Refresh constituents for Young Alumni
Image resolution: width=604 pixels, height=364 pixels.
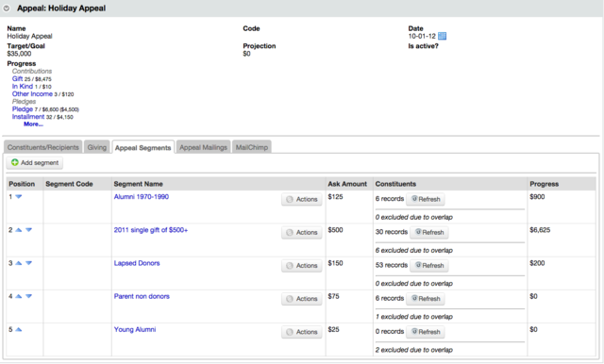426,332
